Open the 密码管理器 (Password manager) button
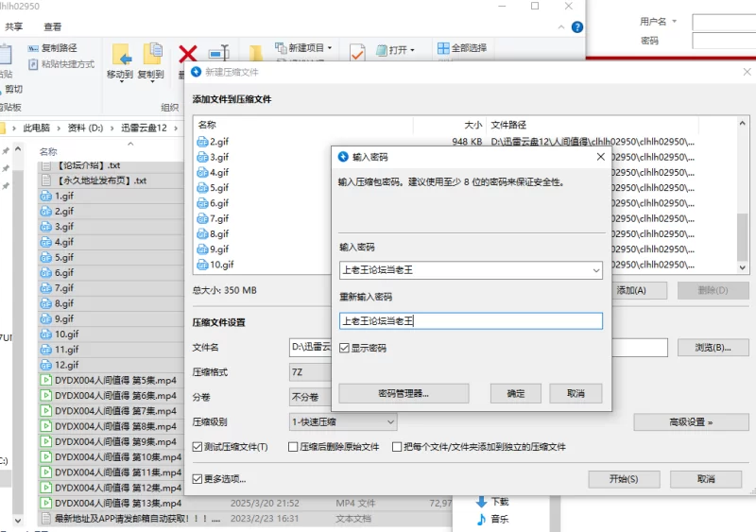The width and height of the screenshot is (756, 532). click(404, 393)
